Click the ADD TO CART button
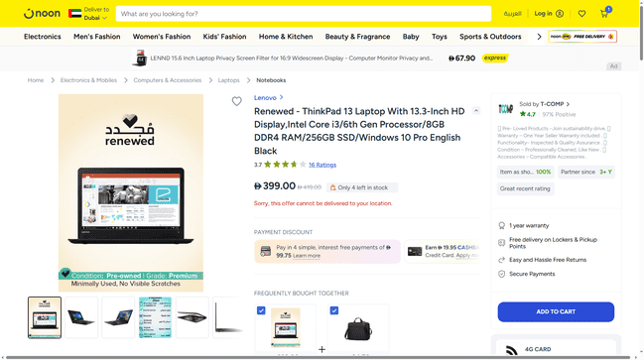This screenshot has width=644, height=360. [556, 312]
